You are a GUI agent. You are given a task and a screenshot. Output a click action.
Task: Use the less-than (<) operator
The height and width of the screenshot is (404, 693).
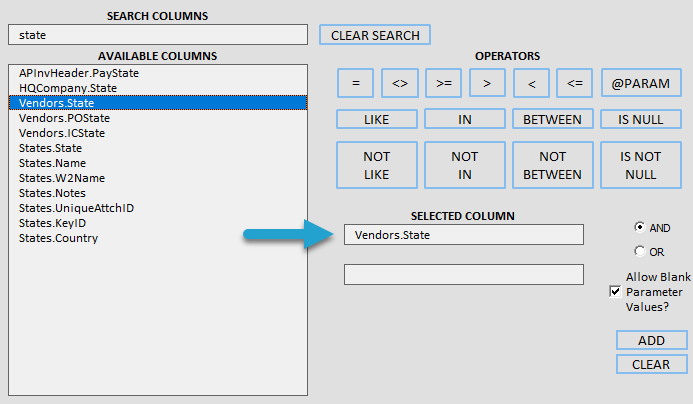point(531,83)
